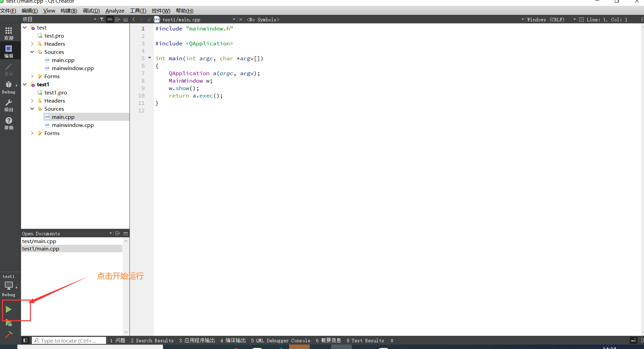
Task: Build the project using the hammer icon
Action: (x=8, y=335)
